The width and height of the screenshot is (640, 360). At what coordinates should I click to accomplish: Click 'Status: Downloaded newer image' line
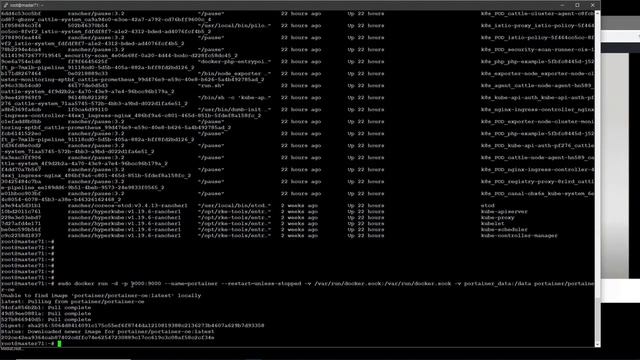tap(107, 332)
